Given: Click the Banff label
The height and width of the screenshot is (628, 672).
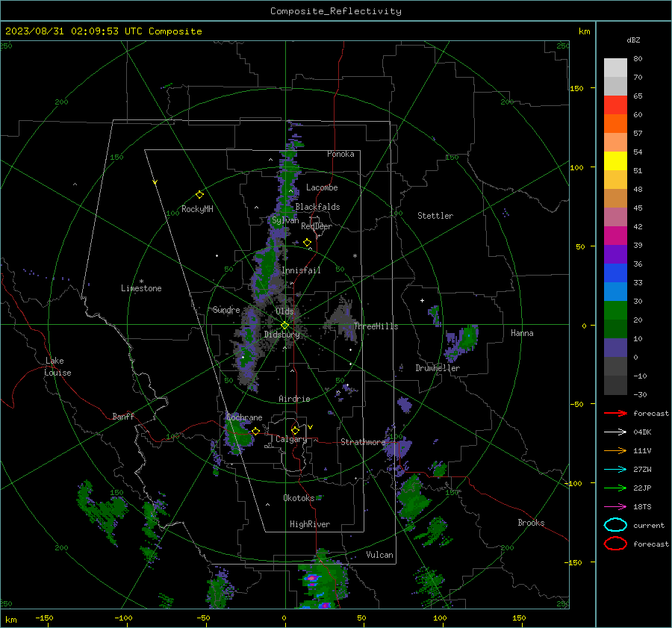Looking at the screenshot, I should [123, 416].
